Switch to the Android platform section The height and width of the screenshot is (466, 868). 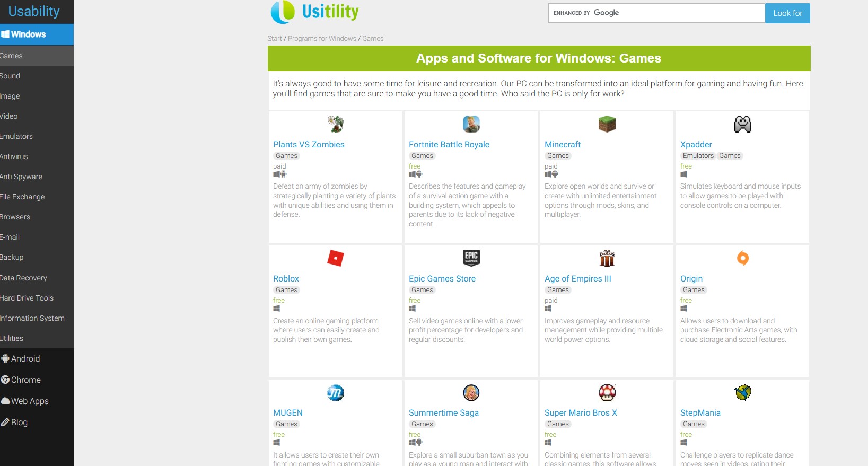(25, 358)
